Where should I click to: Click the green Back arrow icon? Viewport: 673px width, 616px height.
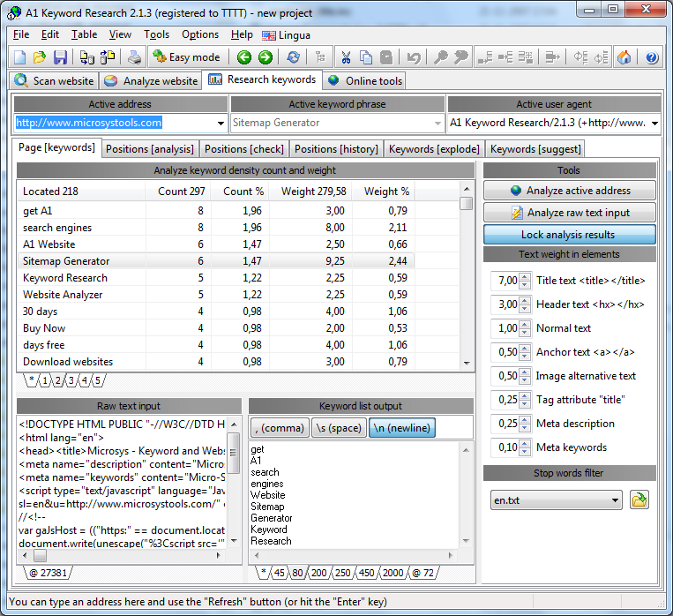pyautogui.click(x=244, y=57)
